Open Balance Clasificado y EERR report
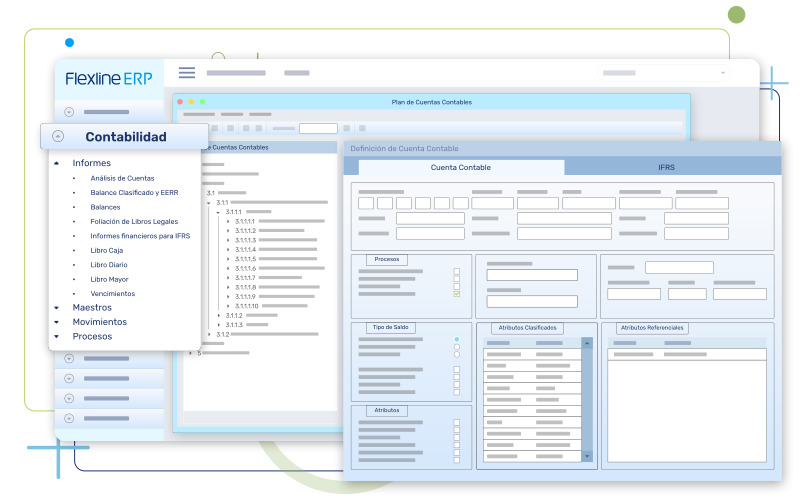The width and height of the screenshot is (800, 500). point(134,192)
